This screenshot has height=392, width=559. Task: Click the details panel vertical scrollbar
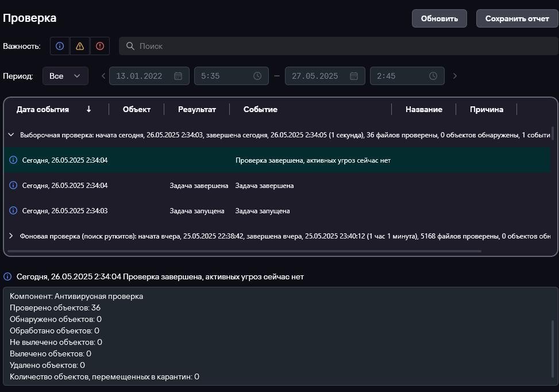point(553,348)
